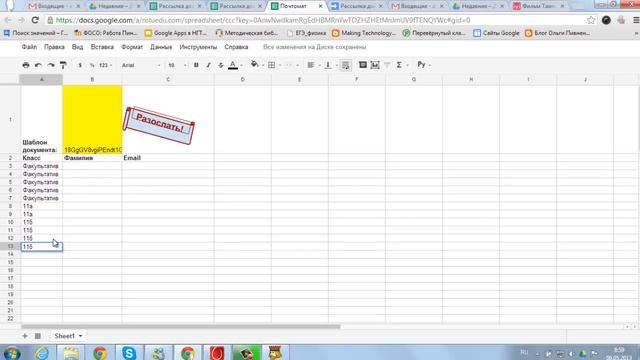Open the Making Technology bookmark

[364, 33]
